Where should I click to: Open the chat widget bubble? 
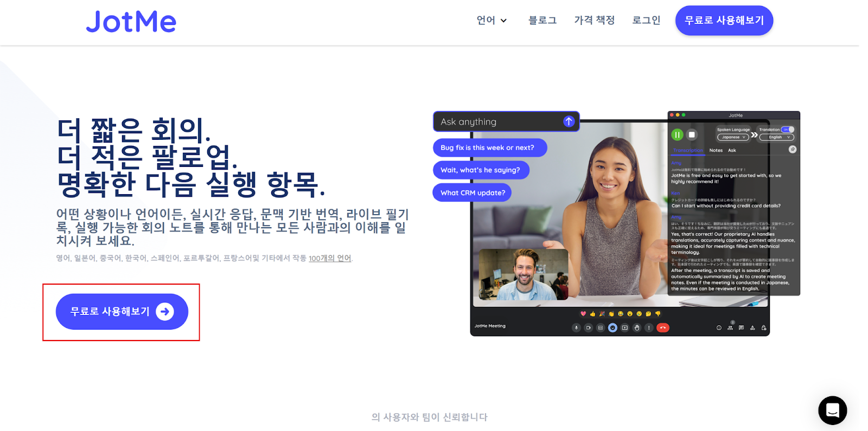(832, 410)
